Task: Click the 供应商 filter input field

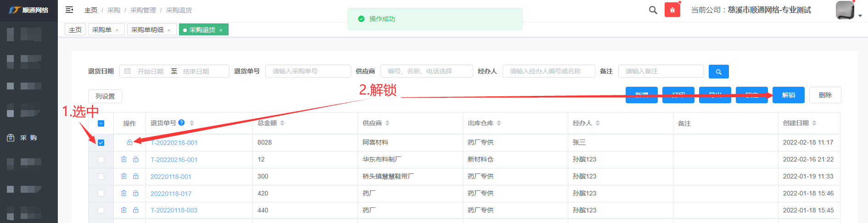Action: click(426, 71)
